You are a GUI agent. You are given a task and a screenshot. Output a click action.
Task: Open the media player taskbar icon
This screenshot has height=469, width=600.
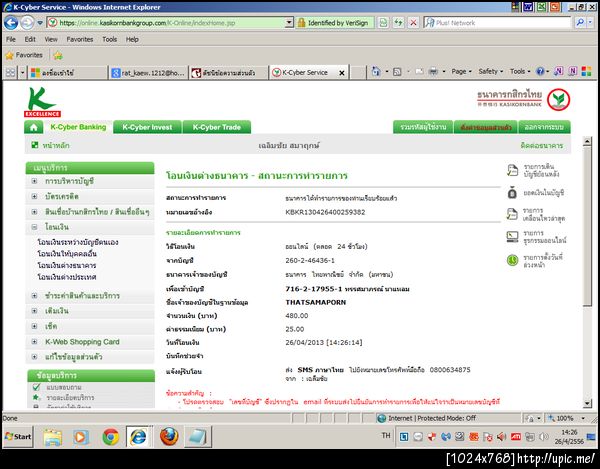tap(81, 436)
